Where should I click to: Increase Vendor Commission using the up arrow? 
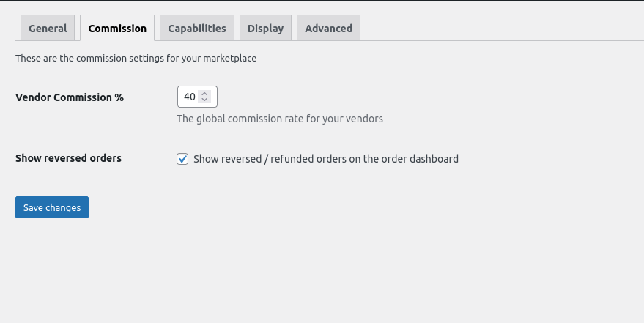(204, 94)
